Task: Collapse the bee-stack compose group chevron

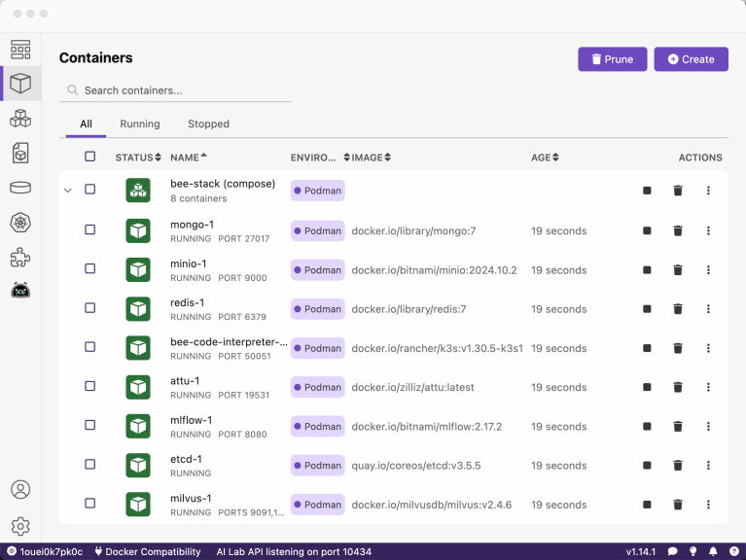Action: [68, 191]
